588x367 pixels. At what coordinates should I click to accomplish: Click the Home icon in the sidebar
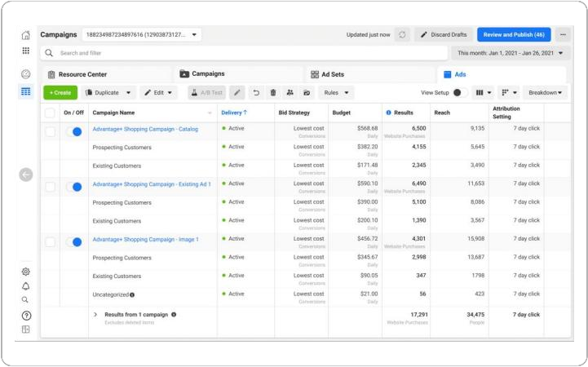(26, 35)
